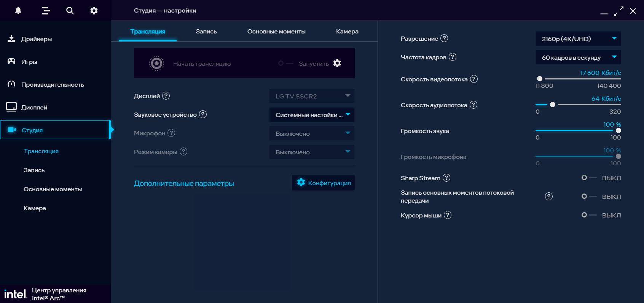This screenshot has width=644, height=303.
Task: Open global settings gear icon
Action: coord(94,11)
